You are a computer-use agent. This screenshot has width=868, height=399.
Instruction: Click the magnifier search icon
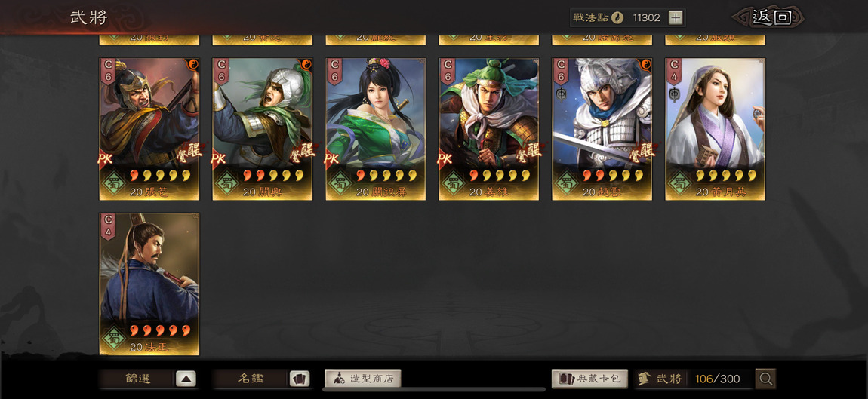(765, 379)
